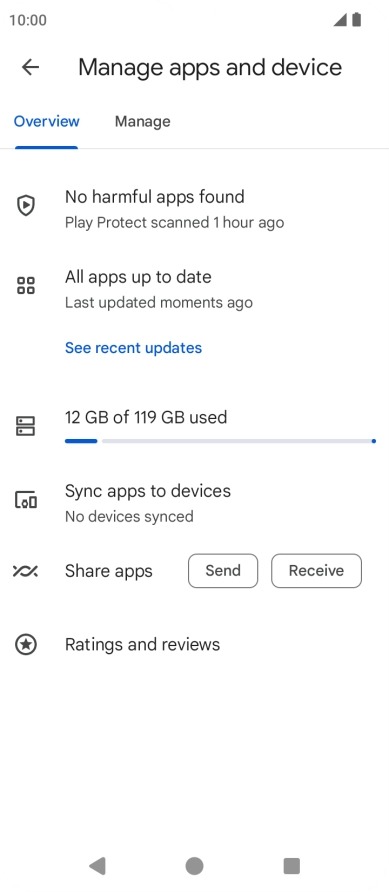
Task: Tap the Android home circle button
Action: [194, 866]
